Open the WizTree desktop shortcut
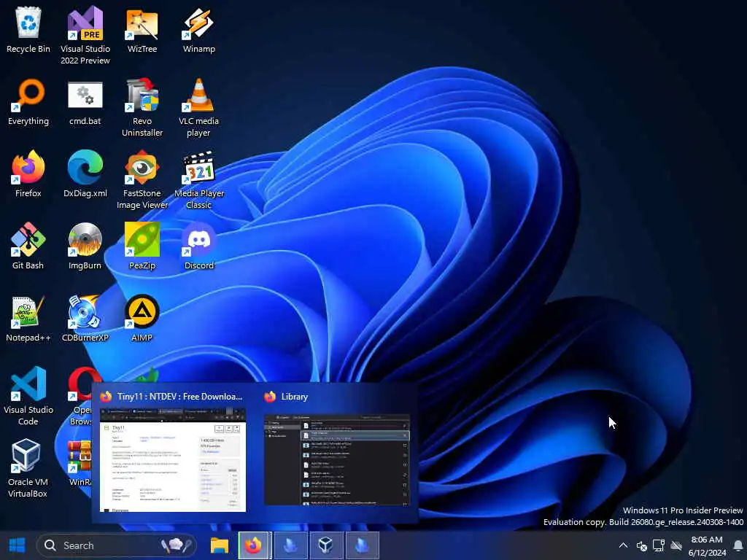Viewport: 747px width, 560px height. click(142, 29)
